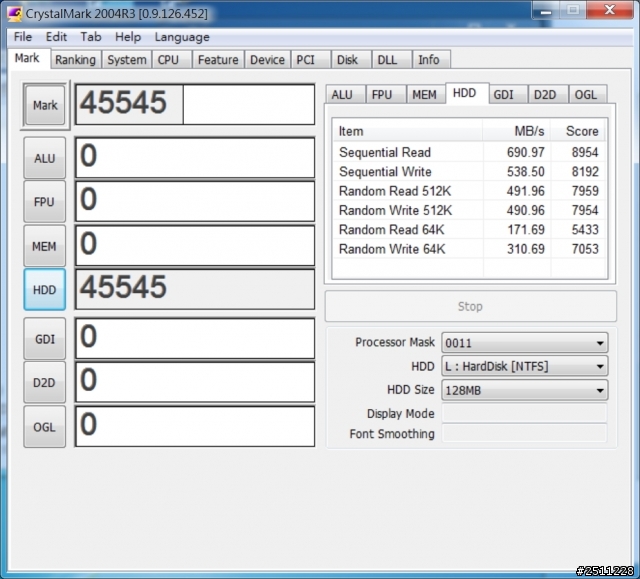Click the Stop button
Screen dimensions: 640x579
(x=470, y=306)
